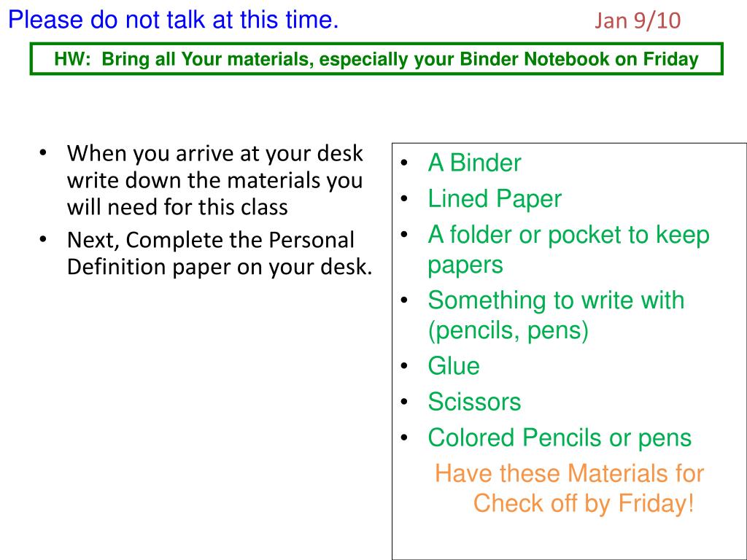Select the 'Lined Paper' list item

(x=495, y=199)
